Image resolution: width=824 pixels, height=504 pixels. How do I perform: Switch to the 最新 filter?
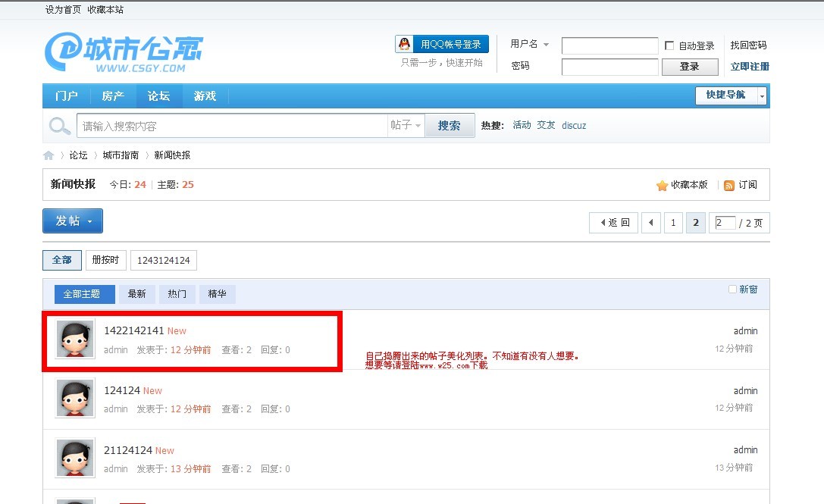136,294
